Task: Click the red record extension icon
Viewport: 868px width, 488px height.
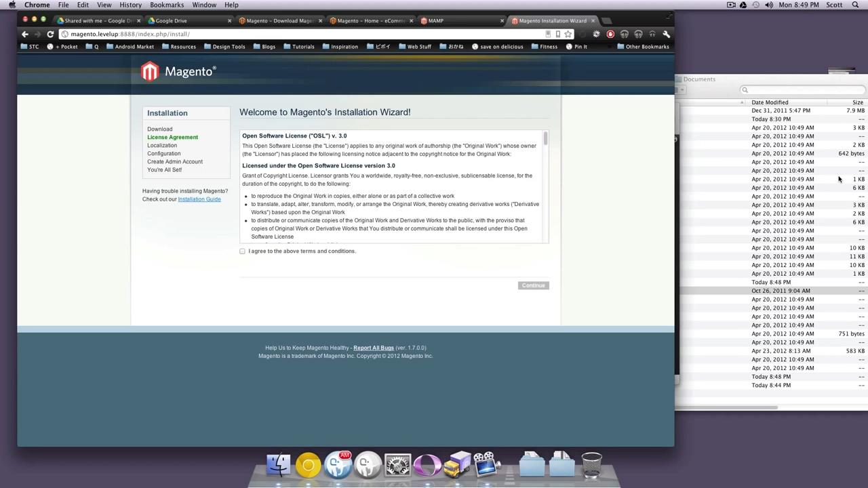Action: 610,34
